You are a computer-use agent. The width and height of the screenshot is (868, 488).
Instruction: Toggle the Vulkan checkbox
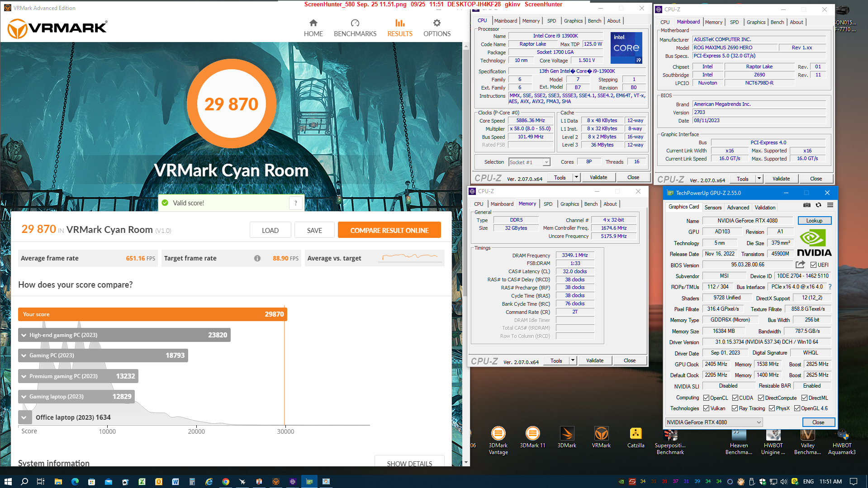706,408
